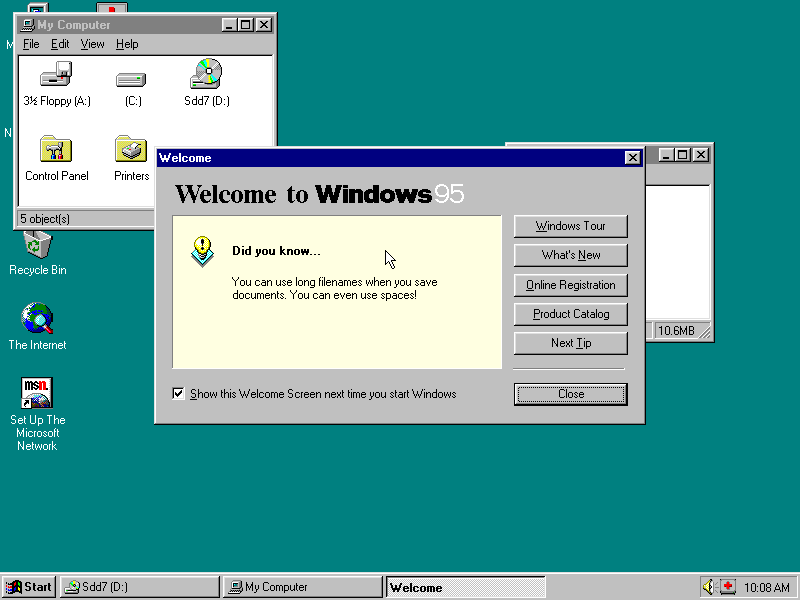
Task: Open Online Registration
Action: point(570,285)
